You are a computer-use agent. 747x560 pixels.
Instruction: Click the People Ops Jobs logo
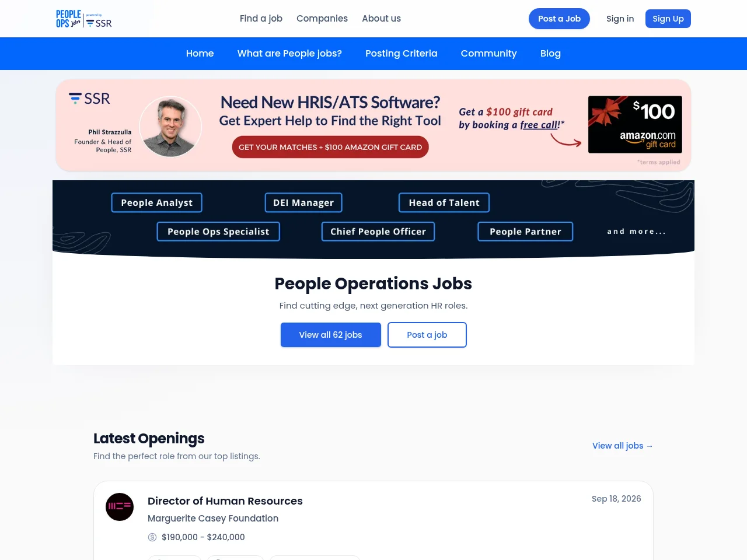[x=68, y=19]
